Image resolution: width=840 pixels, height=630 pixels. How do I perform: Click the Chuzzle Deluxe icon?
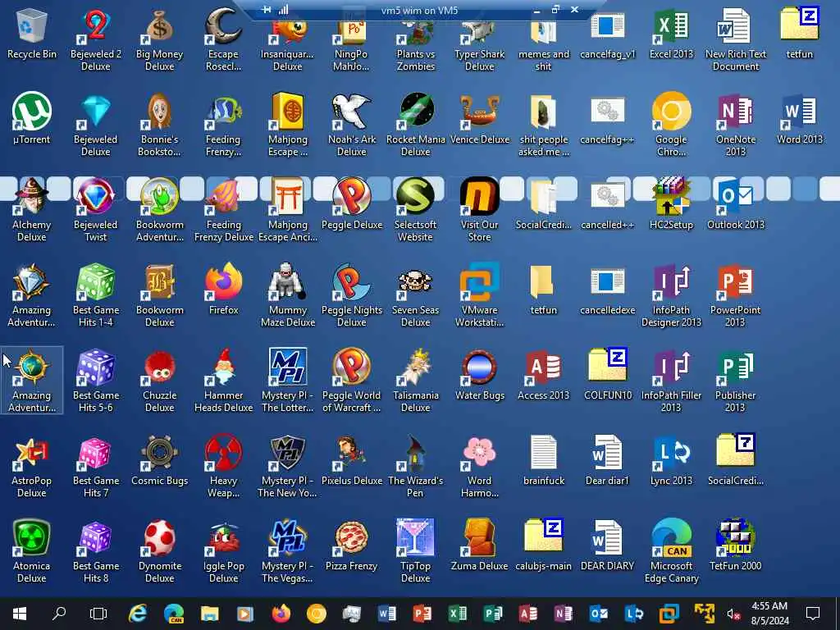pyautogui.click(x=160, y=381)
